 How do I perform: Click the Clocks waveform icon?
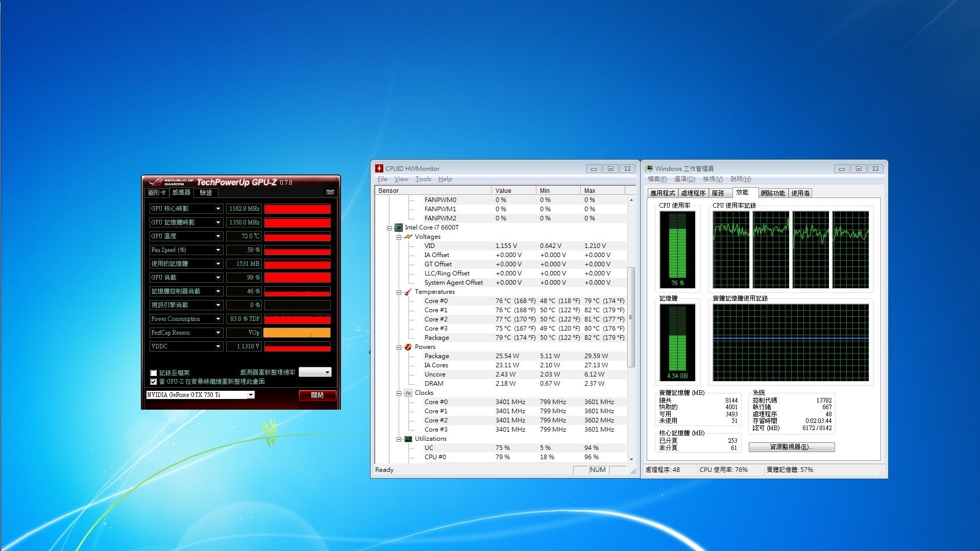pyautogui.click(x=408, y=393)
